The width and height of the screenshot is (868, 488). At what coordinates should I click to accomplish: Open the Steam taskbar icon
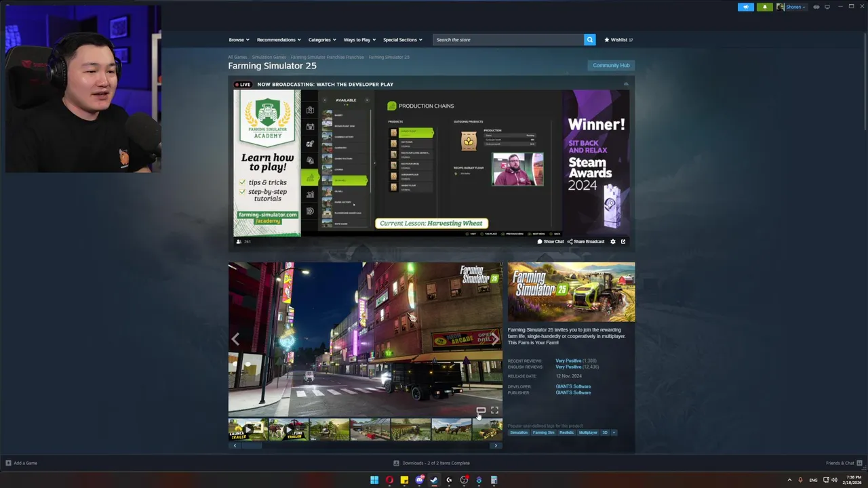pyautogui.click(x=434, y=480)
